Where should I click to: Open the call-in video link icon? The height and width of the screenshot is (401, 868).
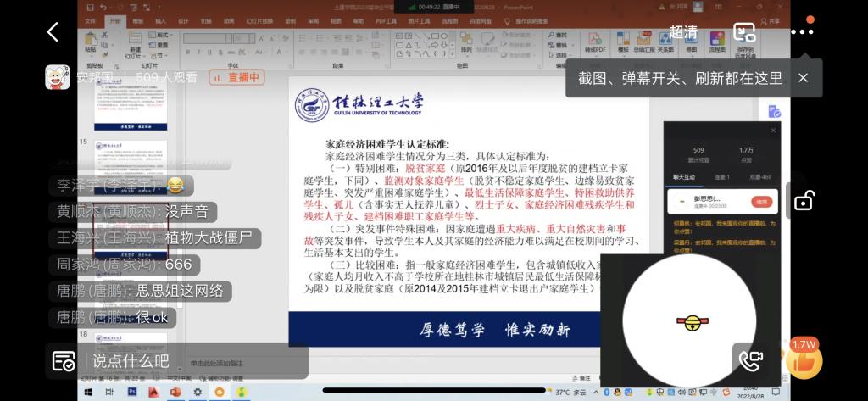[x=750, y=360]
